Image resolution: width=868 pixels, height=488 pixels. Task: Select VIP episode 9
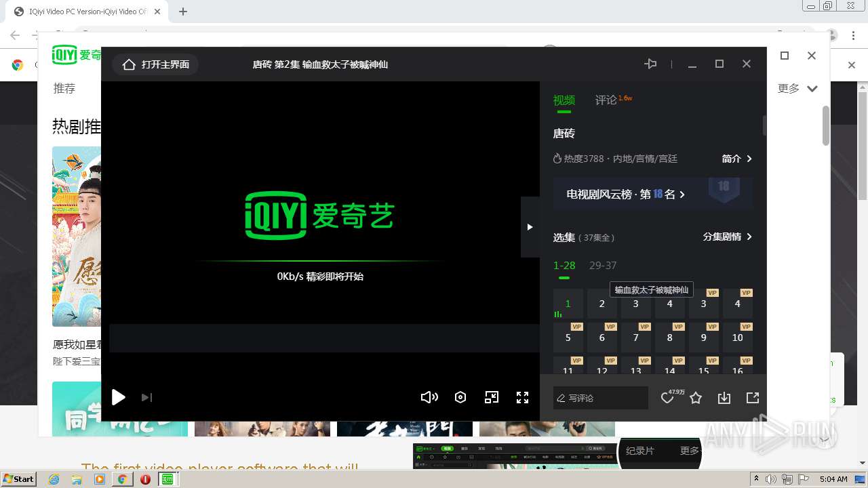coord(704,338)
